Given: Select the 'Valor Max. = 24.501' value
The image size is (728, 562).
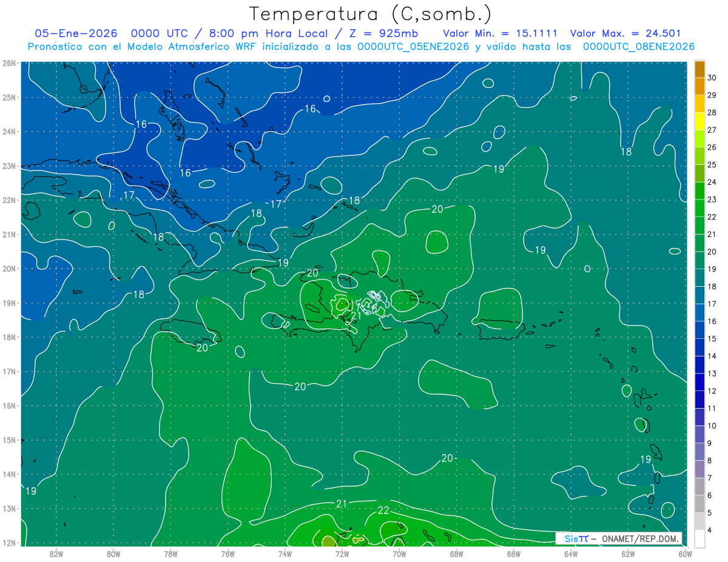Looking at the screenshot, I should [627, 34].
